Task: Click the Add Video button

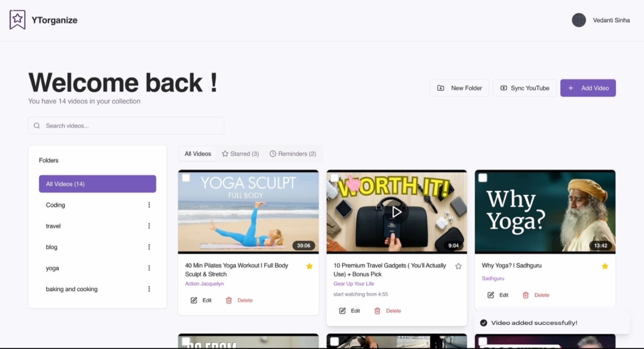Action: (x=588, y=88)
